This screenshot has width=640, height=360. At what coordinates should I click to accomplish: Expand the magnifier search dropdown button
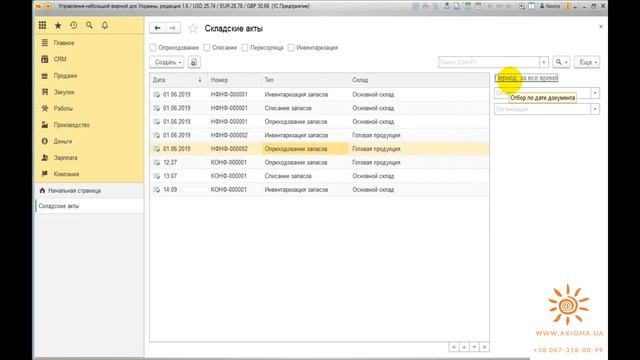[x=561, y=62]
